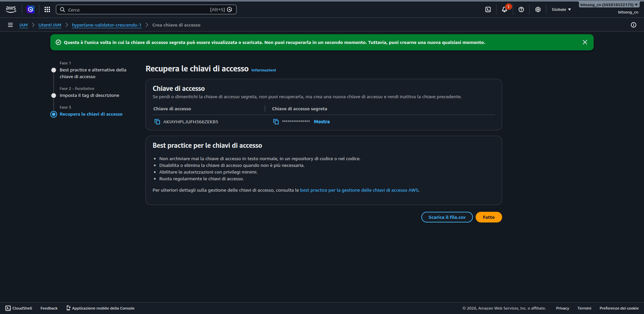The width and height of the screenshot is (644, 314).
Task: Toggle the hamburger navigation menu
Action: [x=10, y=25]
